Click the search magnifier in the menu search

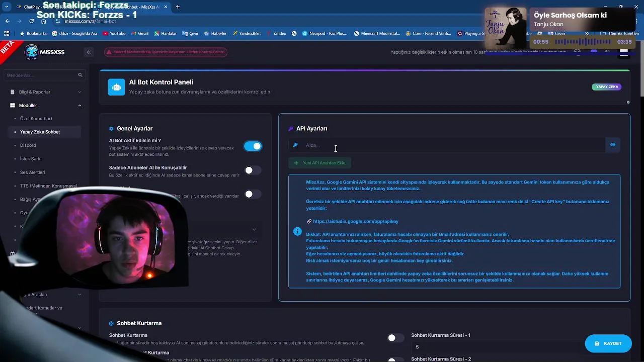pyautogui.click(x=80, y=75)
